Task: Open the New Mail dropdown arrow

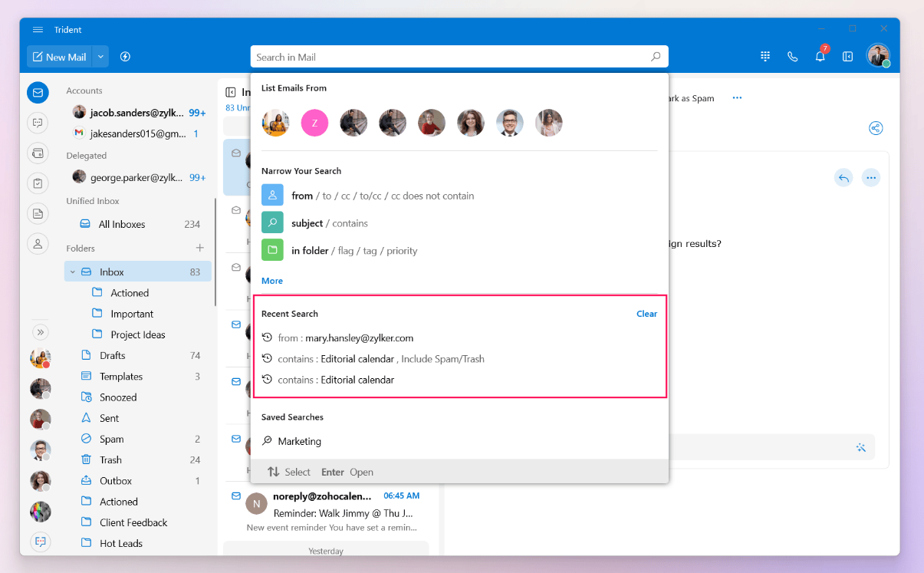Action: pyautogui.click(x=101, y=57)
